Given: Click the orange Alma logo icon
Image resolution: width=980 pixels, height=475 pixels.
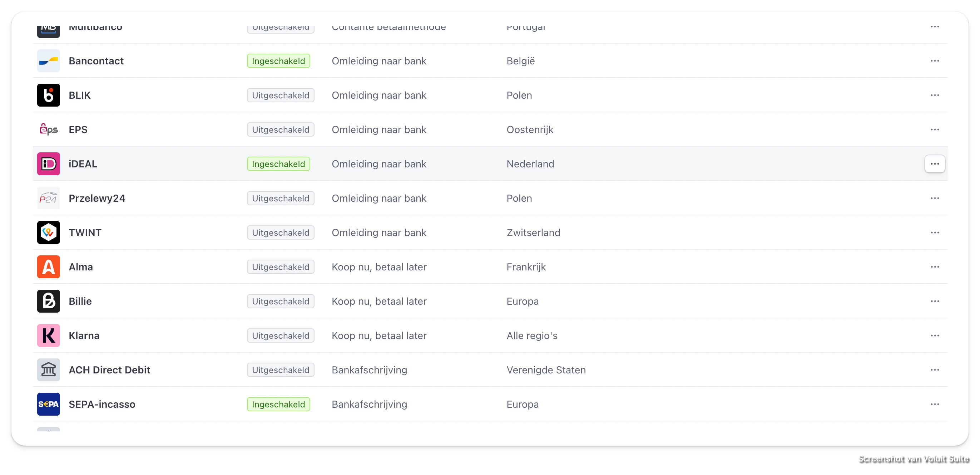Looking at the screenshot, I should 48,267.
